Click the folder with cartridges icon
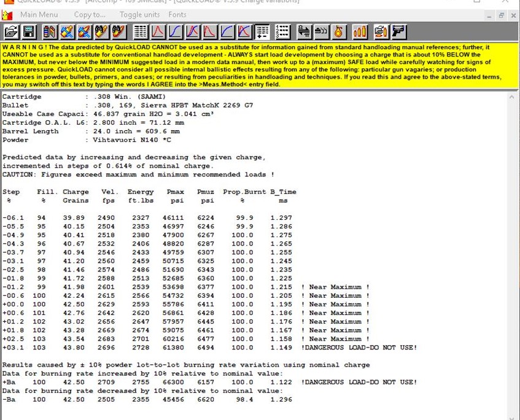 click(381, 32)
